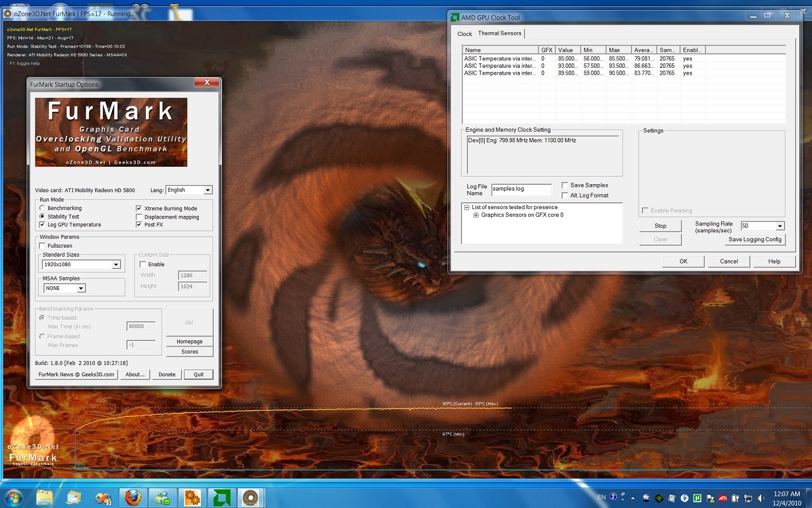The height and width of the screenshot is (508, 812).
Task: Open the uTorrent tray icon
Action: 697,498
